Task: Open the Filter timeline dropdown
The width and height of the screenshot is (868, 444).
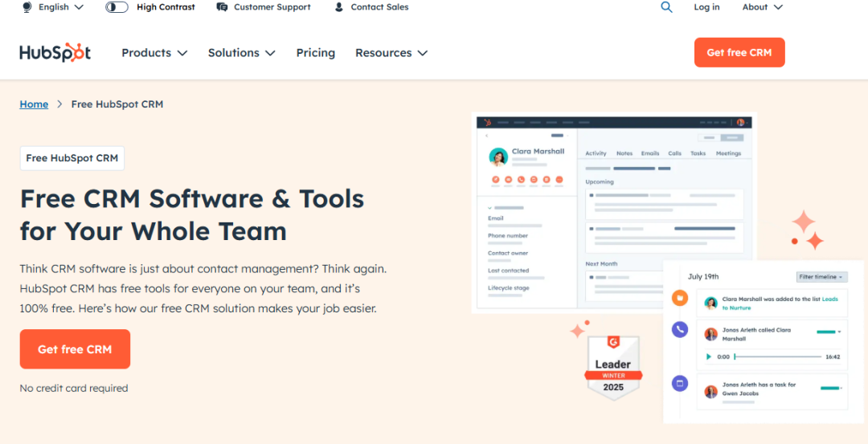Action: coord(821,277)
